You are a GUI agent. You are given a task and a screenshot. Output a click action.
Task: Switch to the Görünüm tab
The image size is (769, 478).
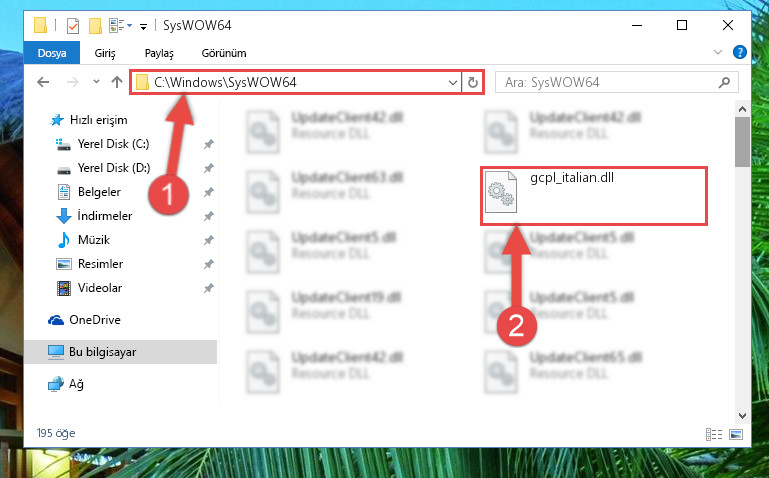coord(224,53)
